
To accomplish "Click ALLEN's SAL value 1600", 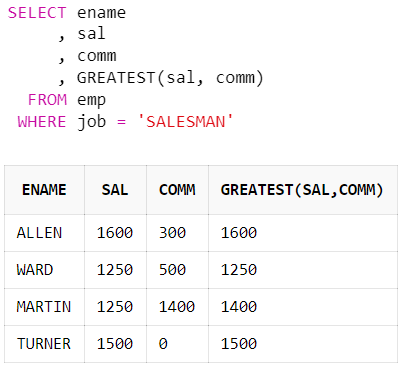I will pyautogui.click(x=115, y=233).
